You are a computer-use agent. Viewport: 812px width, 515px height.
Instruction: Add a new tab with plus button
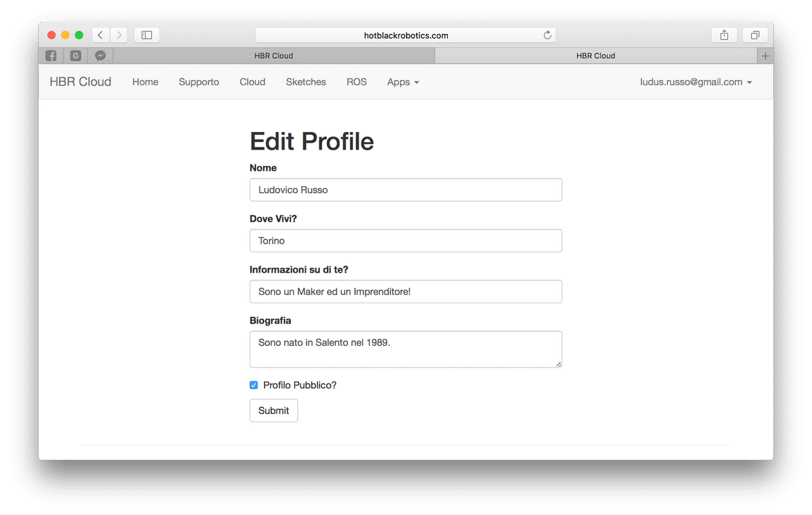click(x=765, y=56)
